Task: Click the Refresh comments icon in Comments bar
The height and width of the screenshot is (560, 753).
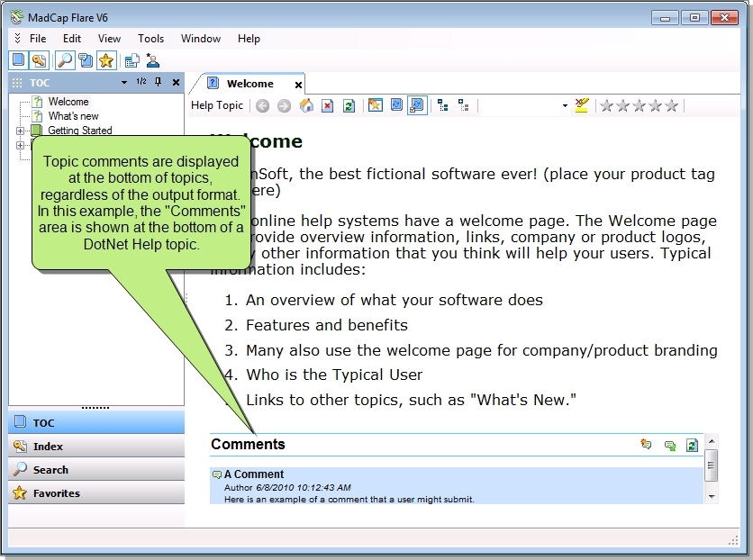Action: [692, 445]
